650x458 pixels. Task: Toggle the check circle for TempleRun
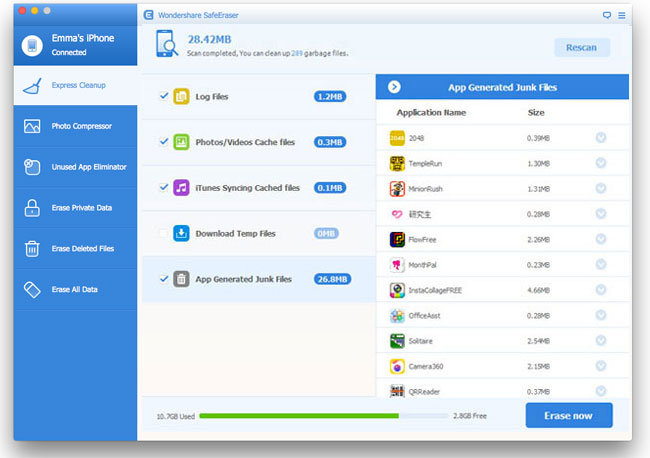pos(601,163)
